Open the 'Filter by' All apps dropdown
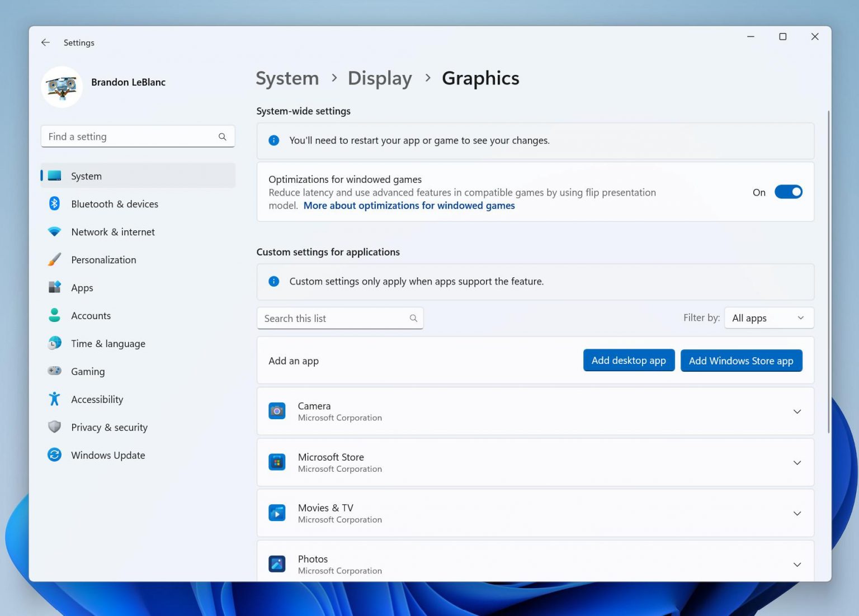Image resolution: width=859 pixels, height=616 pixels. pyautogui.click(x=768, y=318)
